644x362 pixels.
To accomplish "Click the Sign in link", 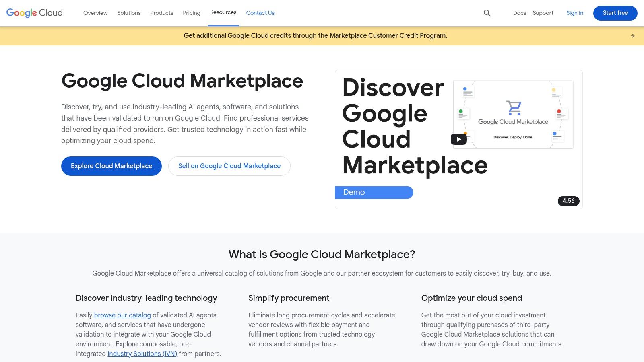I will click(574, 13).
